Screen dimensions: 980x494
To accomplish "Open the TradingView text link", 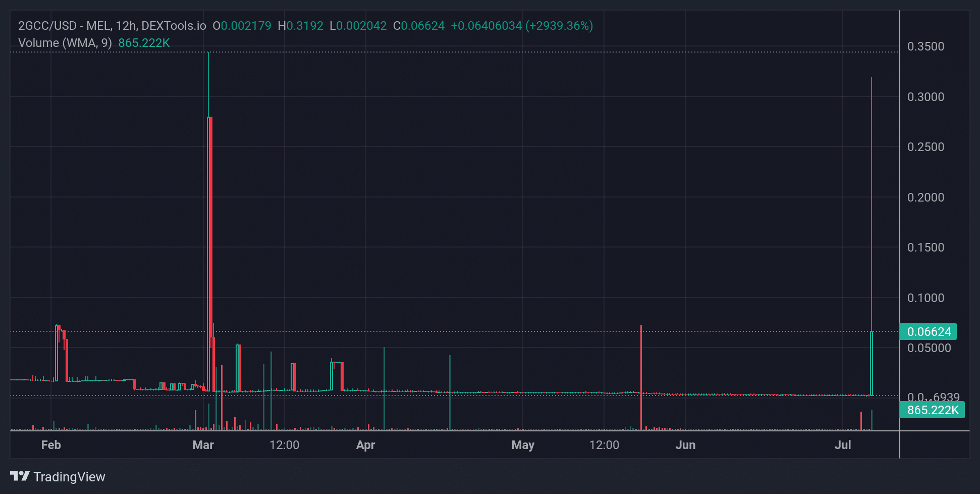I will point(69,477).
